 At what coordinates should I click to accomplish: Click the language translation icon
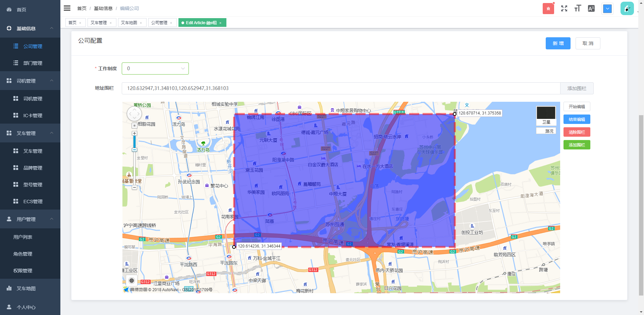[x=591, y=9]
